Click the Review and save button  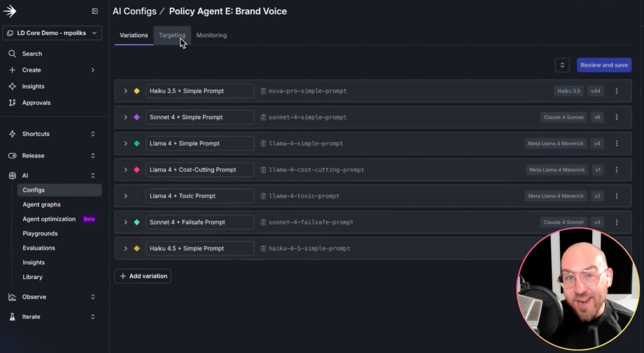coord(604,65)
